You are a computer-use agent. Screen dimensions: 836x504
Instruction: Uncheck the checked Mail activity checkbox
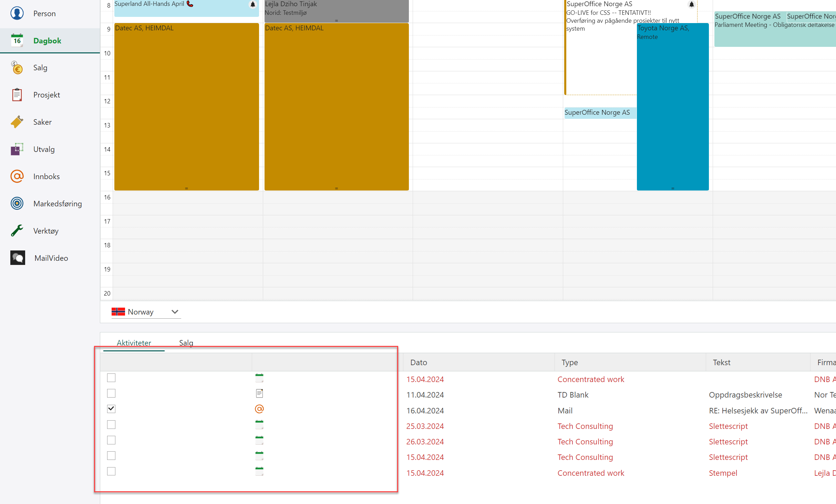[x=111, y=409]
